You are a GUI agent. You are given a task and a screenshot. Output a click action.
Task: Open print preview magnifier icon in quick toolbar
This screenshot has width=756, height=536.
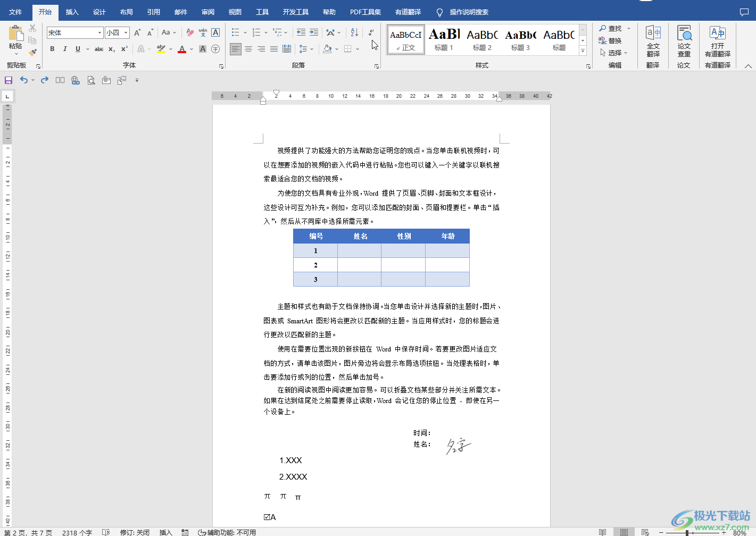click(91, 80)
